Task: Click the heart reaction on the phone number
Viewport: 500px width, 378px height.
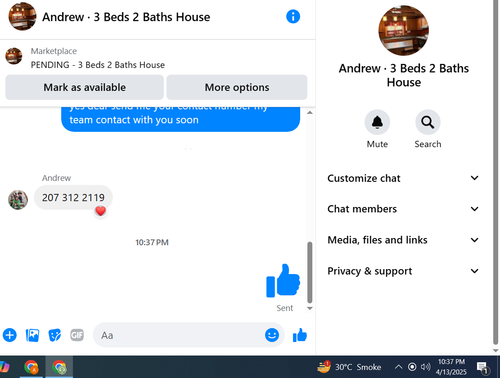Action: click(x=100, y=211)
